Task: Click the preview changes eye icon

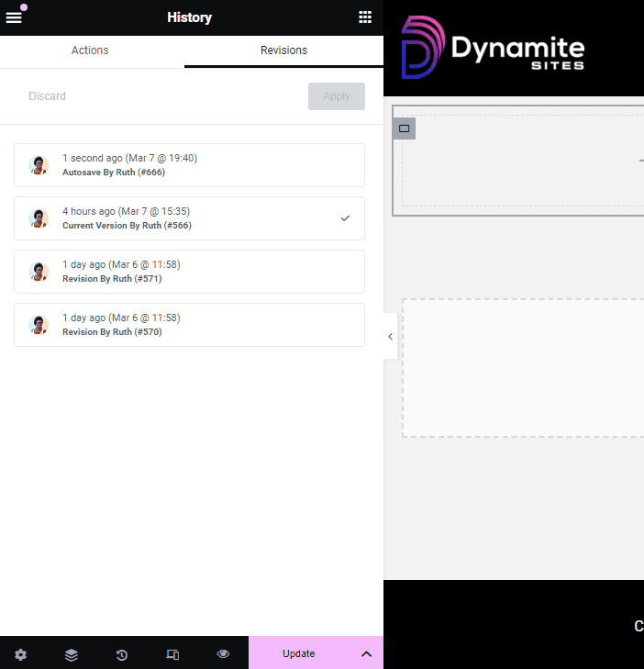Action: pos(223,654)
